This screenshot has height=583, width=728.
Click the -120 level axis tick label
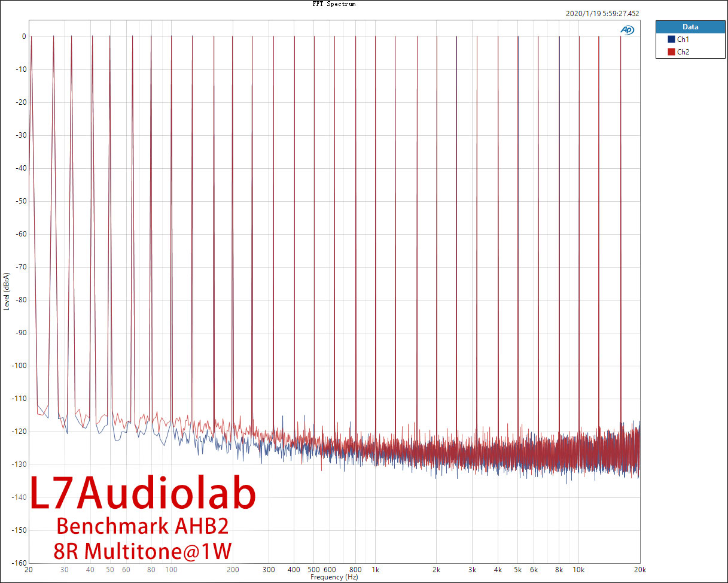19,431
